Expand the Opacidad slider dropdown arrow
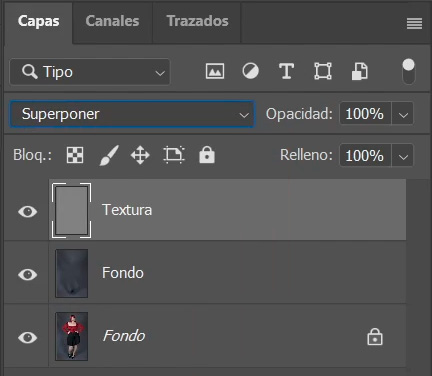Image resolution: width=432 pixels, height=376 pixels. [403, 114]
